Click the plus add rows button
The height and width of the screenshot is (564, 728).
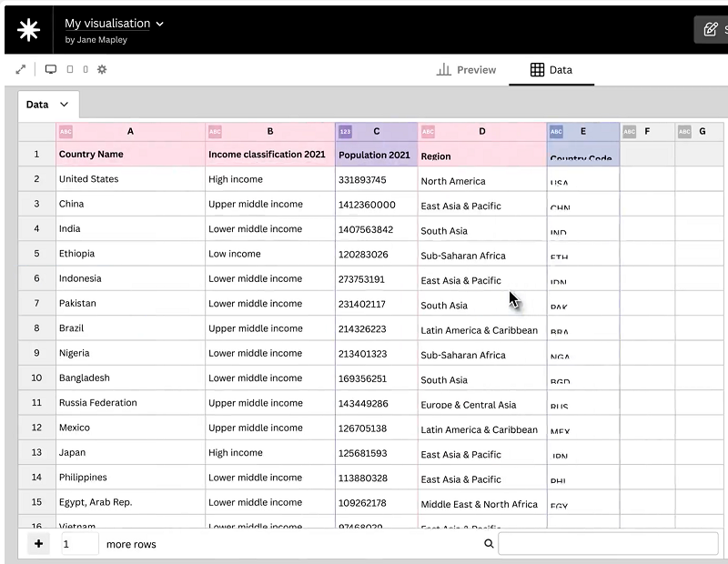(38, 544)
